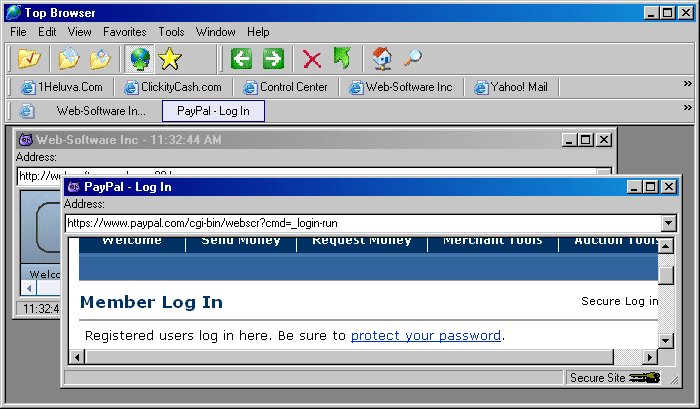Click the Secure Log in text
Screen dimensions: 700x409
point(619,301)
